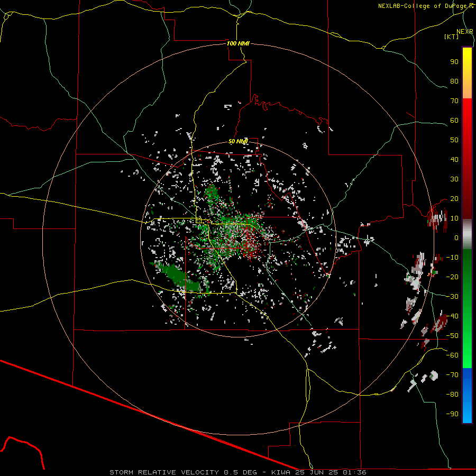The image size is (476, 476).
Task: Click the 40 value on the color scale
Action: tap(454, 159)
